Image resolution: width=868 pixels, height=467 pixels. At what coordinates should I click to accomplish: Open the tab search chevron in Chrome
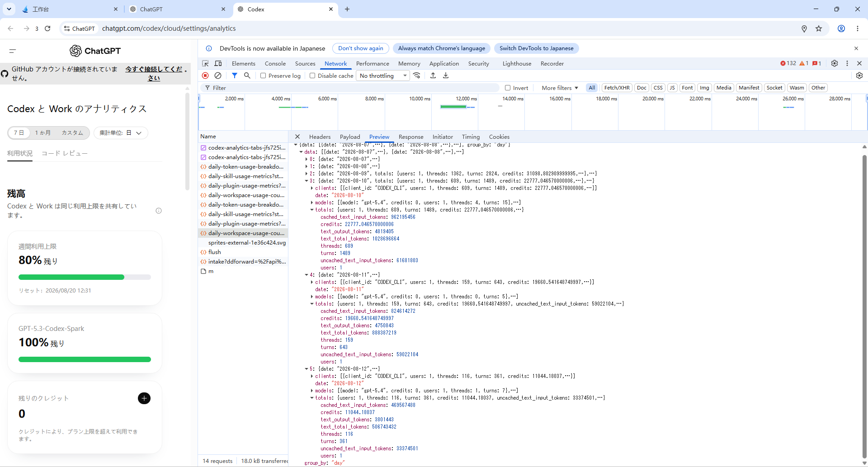point(9,9)
